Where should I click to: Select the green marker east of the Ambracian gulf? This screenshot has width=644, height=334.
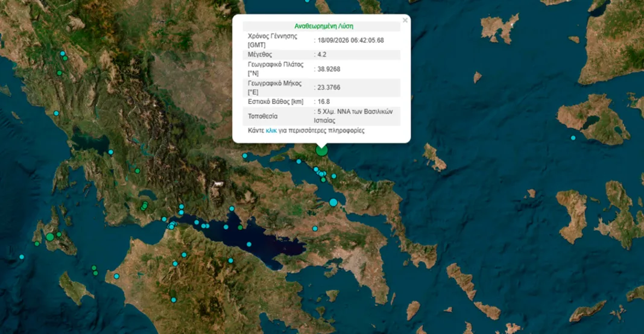137,171
